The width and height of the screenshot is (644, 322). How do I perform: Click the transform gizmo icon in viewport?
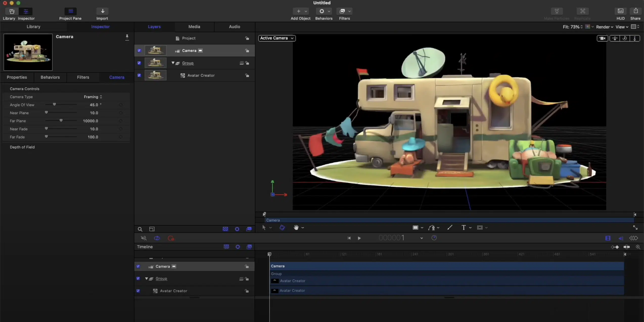282,227
